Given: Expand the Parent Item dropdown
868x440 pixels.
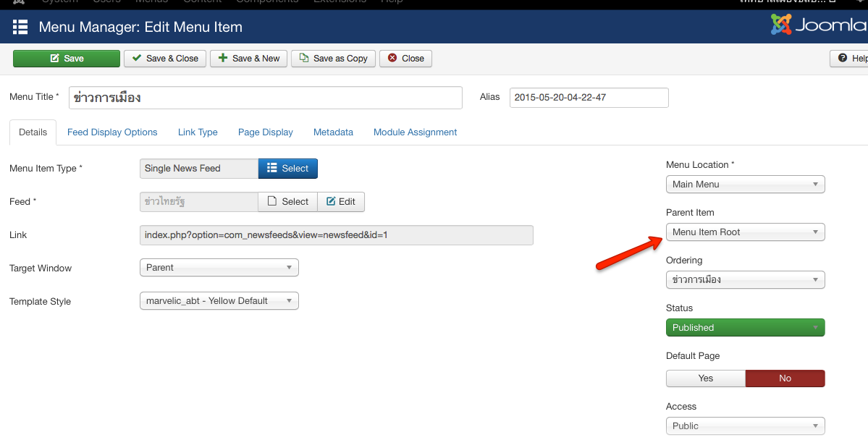Looking at the screenshot, I should 745,232.
